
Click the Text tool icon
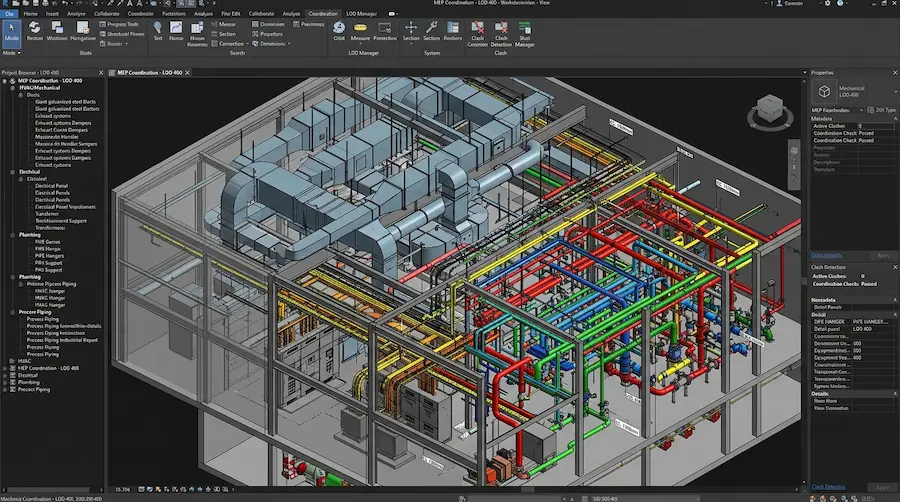tap(157, 32)
